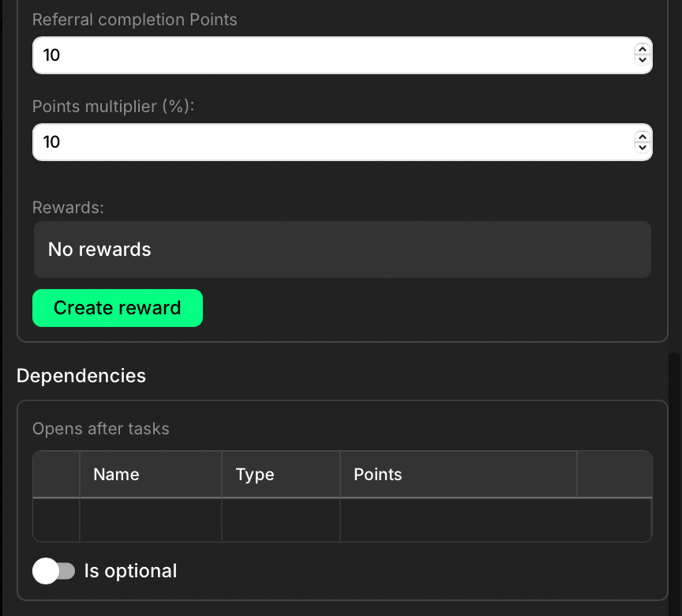The image size is (682, 616).
Task: Decrease Referral completion Points with down arrow
Action: 643,60
